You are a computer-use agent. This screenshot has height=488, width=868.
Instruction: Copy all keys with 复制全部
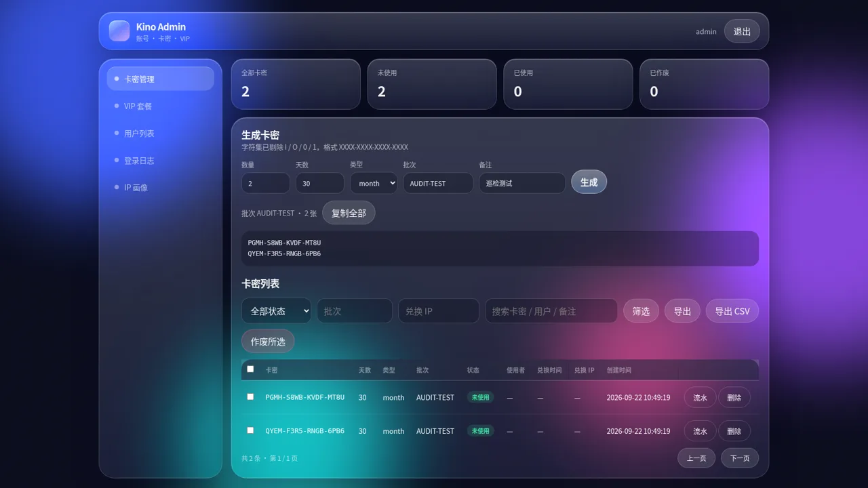pyautogui.click(x=349, y=213)
